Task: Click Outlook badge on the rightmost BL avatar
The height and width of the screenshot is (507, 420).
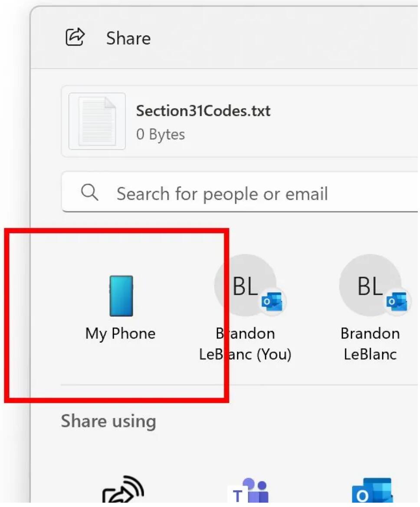Action: coord(397,302)
